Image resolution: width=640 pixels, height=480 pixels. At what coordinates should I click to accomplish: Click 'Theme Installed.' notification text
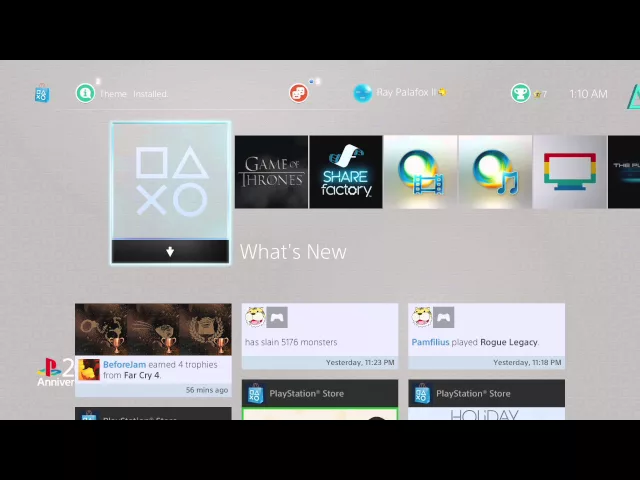(x=134, y=94)
